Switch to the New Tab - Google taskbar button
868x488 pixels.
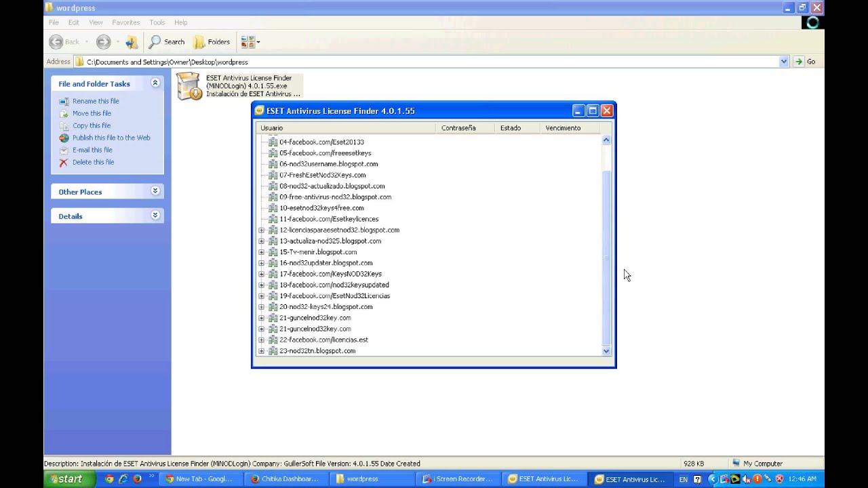(x=201, y=479)
